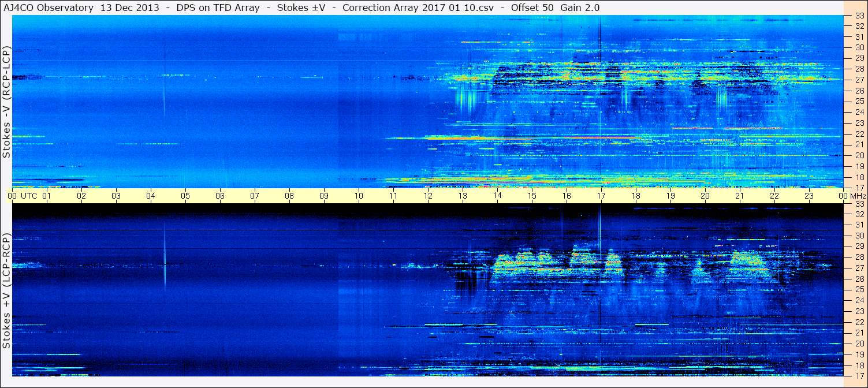
Task: Click the 22 hour time marker
Action: [774, 196]
